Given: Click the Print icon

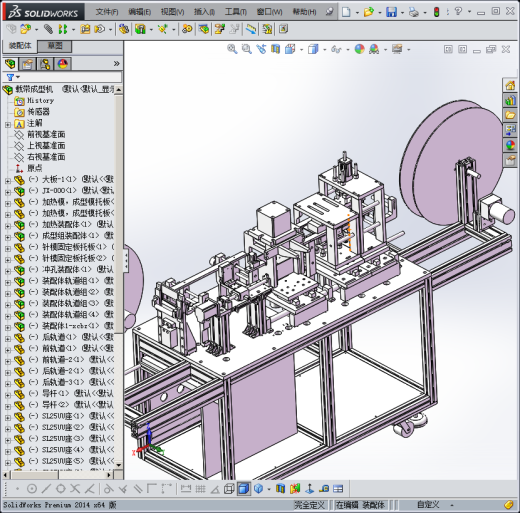Looking at the screenshot, I should point(414,12).
